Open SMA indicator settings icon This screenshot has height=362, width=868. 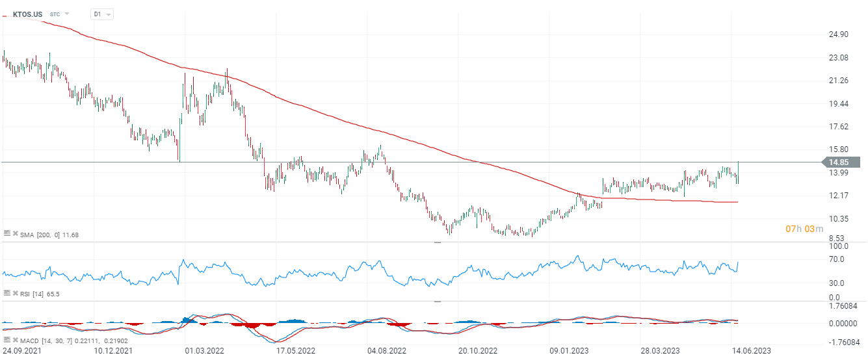coord(7,234)
